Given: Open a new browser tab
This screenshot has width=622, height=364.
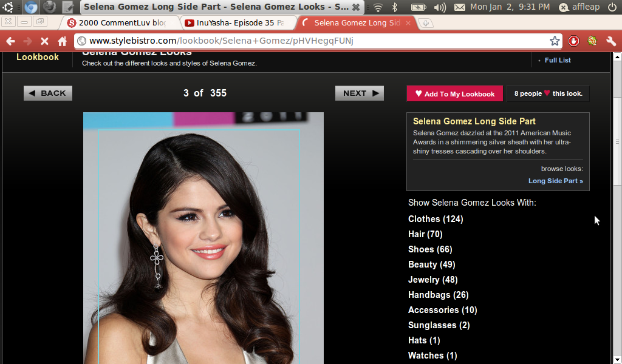Looking at the screenshot, I should (x=426, y=23).
